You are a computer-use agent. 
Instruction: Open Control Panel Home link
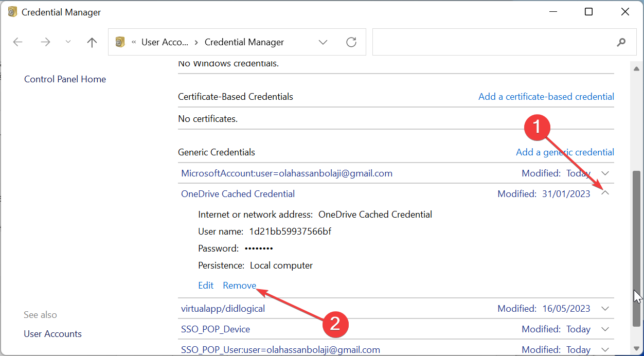65,79
